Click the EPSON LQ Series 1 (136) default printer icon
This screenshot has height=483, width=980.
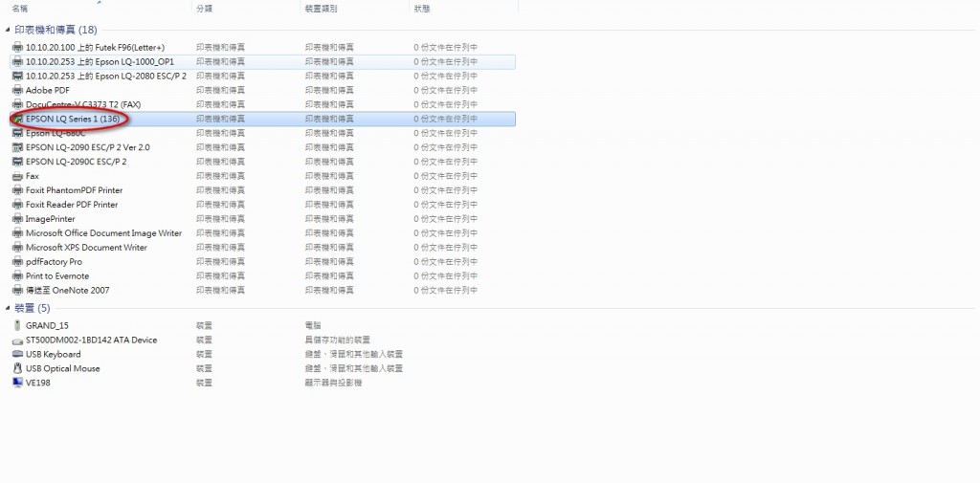[17, 119]
